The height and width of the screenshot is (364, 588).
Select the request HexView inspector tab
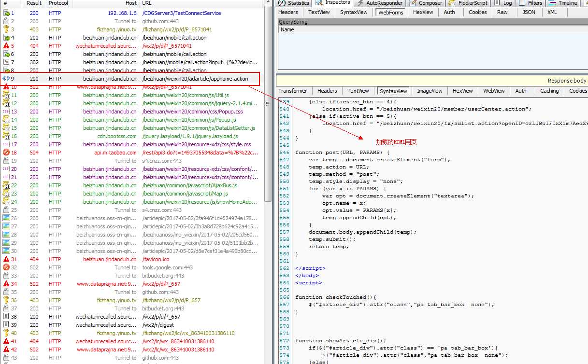(x=423, y=12)
